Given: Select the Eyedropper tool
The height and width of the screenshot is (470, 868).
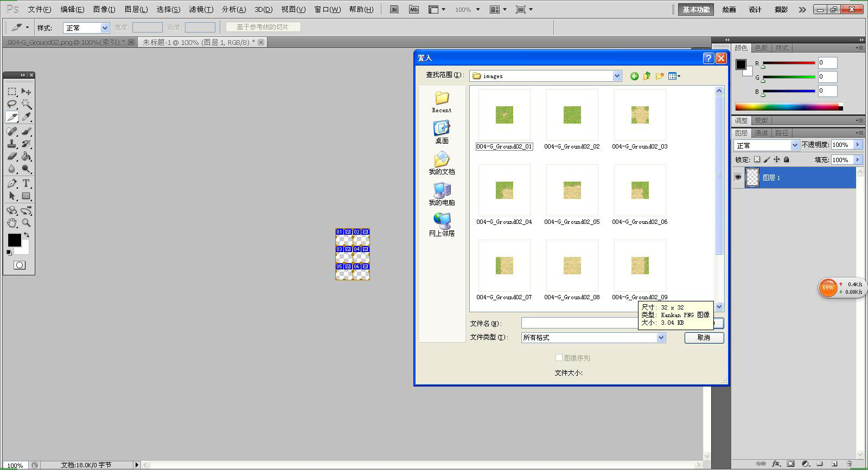Looking at the screenshot, I should [26, 117].
